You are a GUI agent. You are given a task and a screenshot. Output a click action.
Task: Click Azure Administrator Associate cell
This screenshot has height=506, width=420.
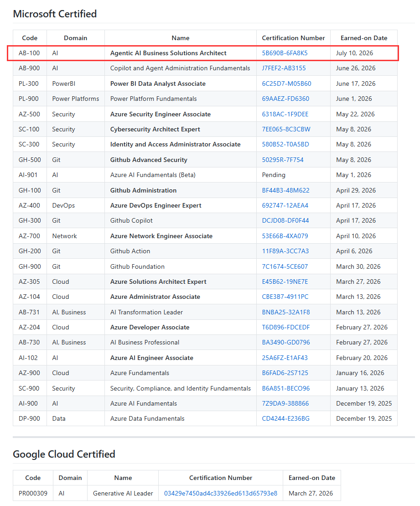coord(180,297)
